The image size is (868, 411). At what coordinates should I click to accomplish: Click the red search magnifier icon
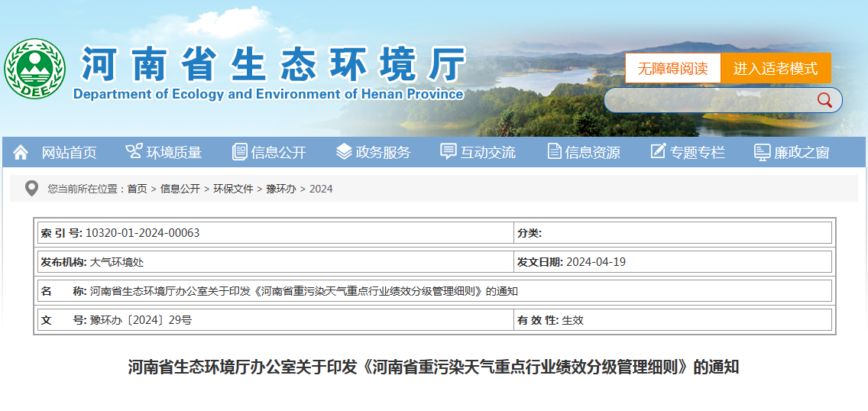click(x=824, y=100)
